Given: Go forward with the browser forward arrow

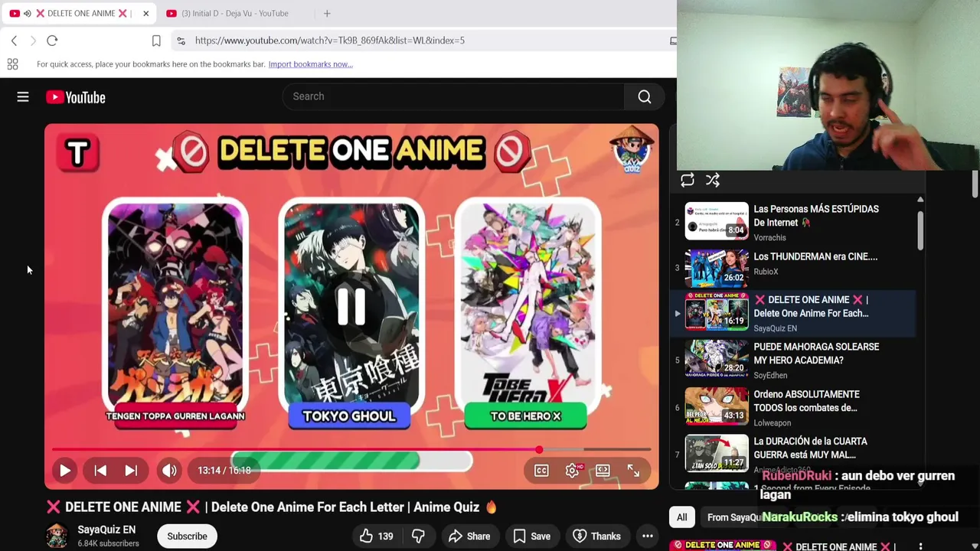Looking at the screenshot, I should [33, 41].
